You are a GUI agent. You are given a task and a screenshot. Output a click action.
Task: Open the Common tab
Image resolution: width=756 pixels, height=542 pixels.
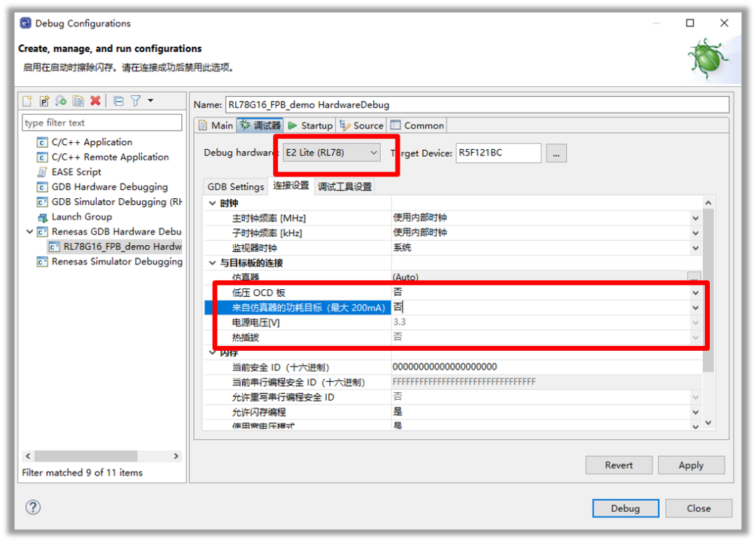tap(417, 126)
